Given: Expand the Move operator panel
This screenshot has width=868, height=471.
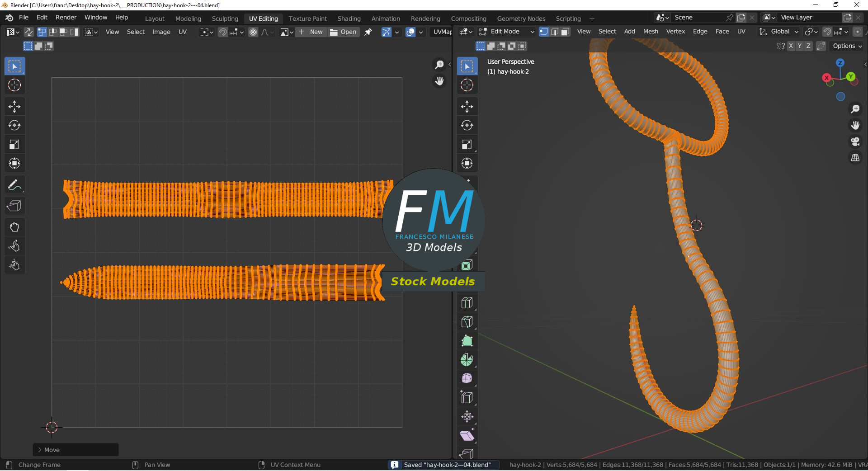Looking at the screenshot, I should [x=49, y=450].
